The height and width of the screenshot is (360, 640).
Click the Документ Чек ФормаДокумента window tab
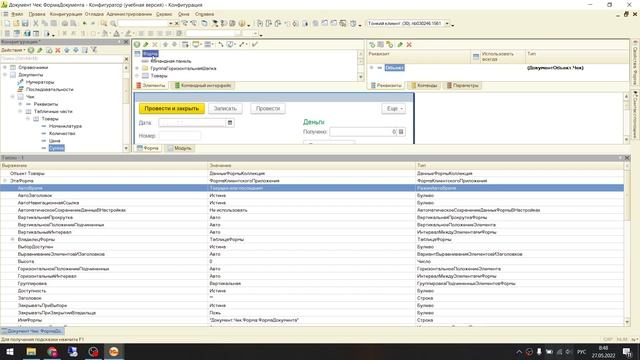(32, 331)
